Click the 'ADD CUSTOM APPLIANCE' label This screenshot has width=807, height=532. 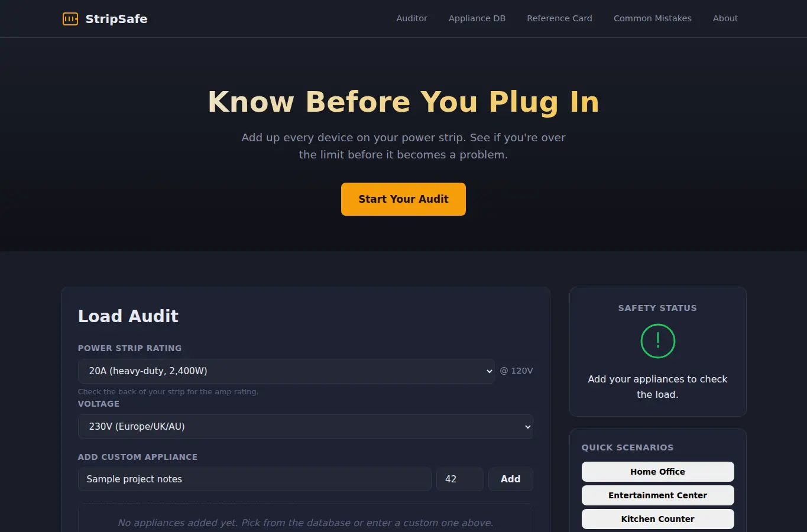(x=138, y=457)
